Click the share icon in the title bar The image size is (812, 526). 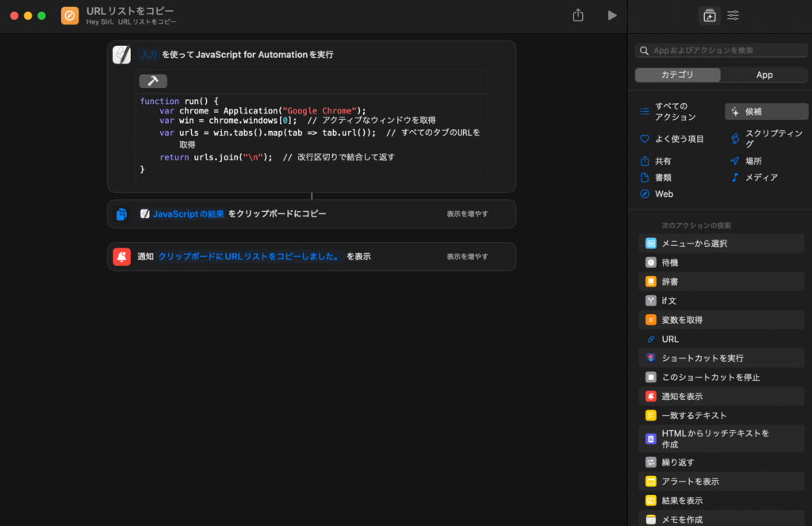click(578, 15)
